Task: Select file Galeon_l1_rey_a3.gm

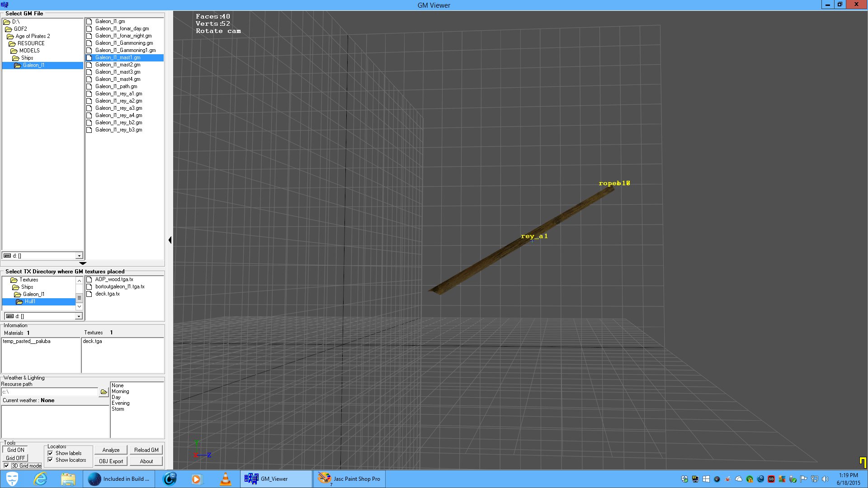Action: [118, 108]
